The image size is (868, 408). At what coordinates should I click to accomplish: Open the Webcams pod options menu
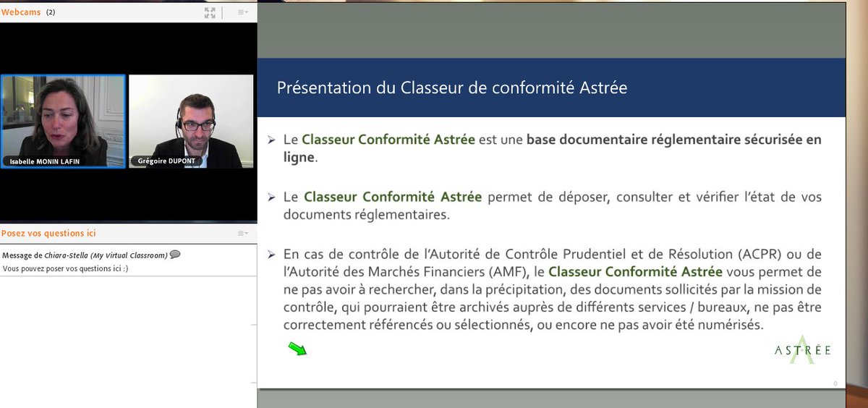pyautogui.click(x=243, y=12)
